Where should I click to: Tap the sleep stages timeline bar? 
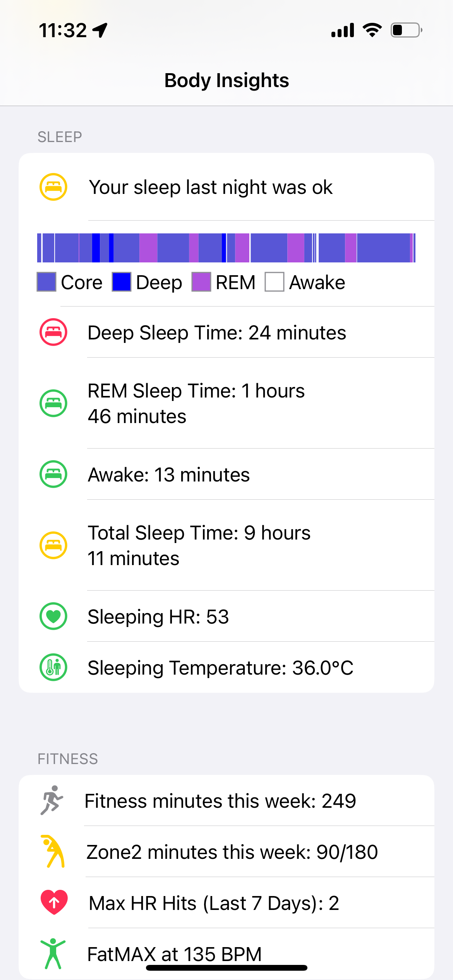[226, 248]
